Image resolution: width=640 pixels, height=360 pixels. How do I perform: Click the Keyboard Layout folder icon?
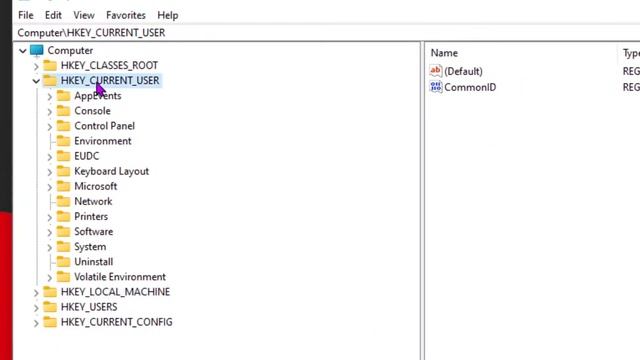point(63,171)
